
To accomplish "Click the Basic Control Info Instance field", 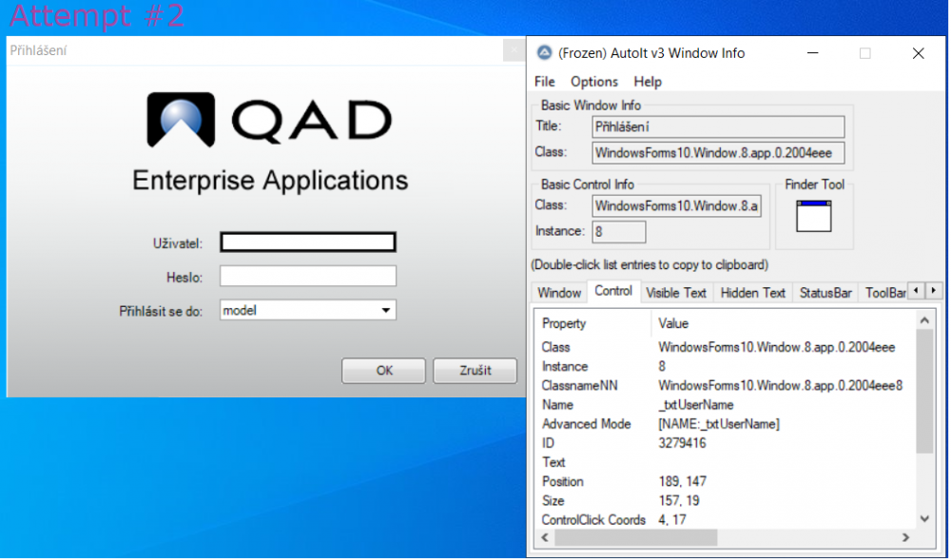I will [619, 232].
